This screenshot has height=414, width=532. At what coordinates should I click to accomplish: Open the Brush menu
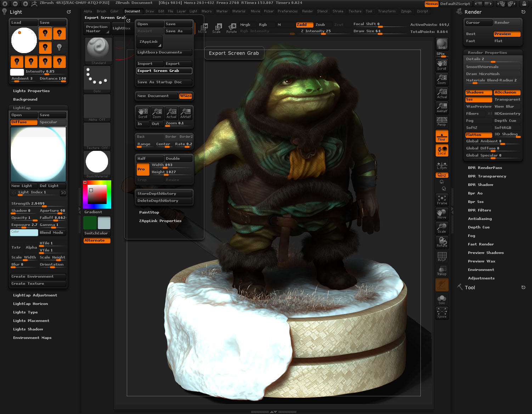tap(101, 11)
